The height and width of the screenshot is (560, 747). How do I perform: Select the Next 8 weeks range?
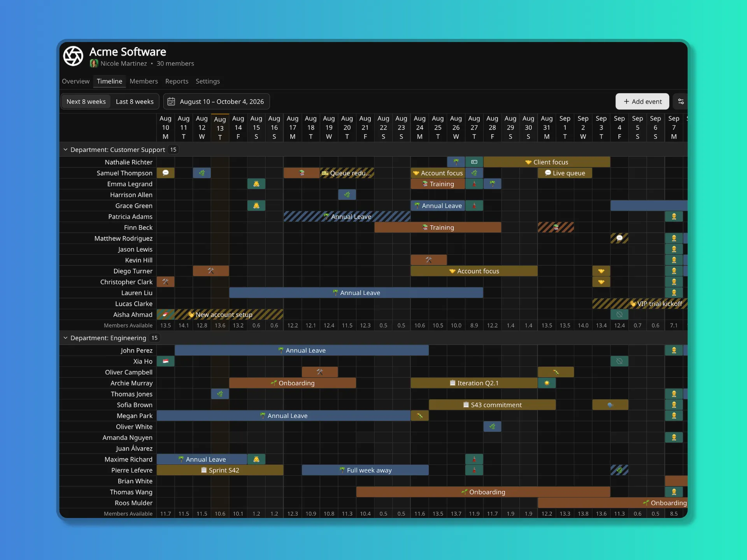pyautogui.click(x=86, y=101)
